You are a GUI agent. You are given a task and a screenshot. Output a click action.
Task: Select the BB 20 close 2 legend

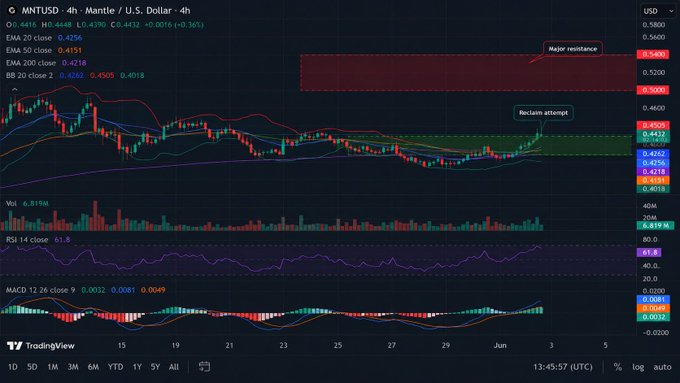coord(29,75)
